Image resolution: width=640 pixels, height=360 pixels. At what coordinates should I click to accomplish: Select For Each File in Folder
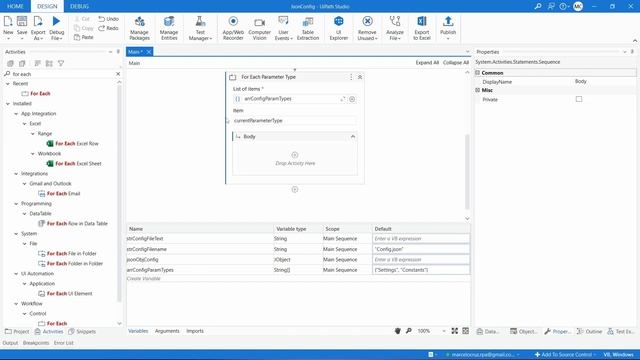click(67, 253)
